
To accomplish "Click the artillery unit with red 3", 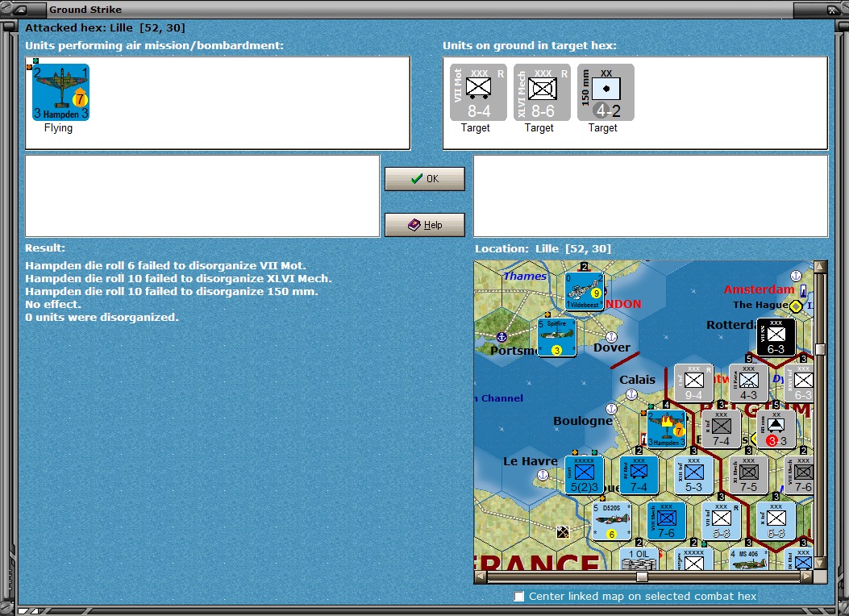I will [x=776, y=429].
